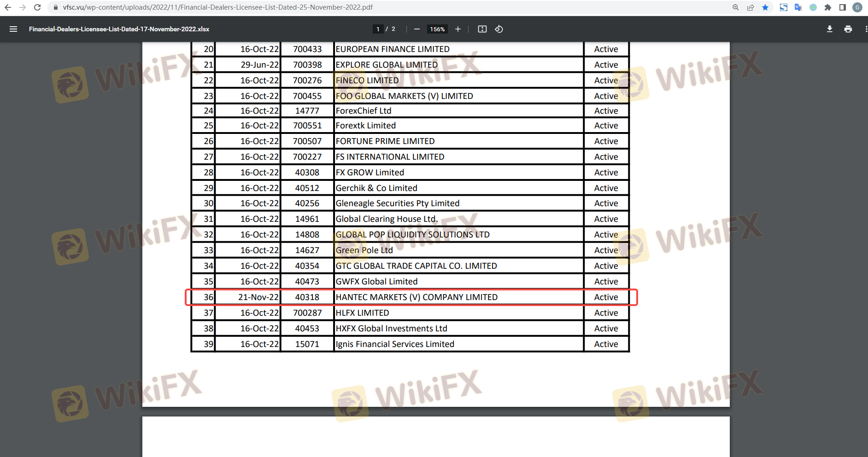This screenshot has width=868, height=457.
Task: Rotate the PDF document counterclockwise
Action: [x=499, y=29]
